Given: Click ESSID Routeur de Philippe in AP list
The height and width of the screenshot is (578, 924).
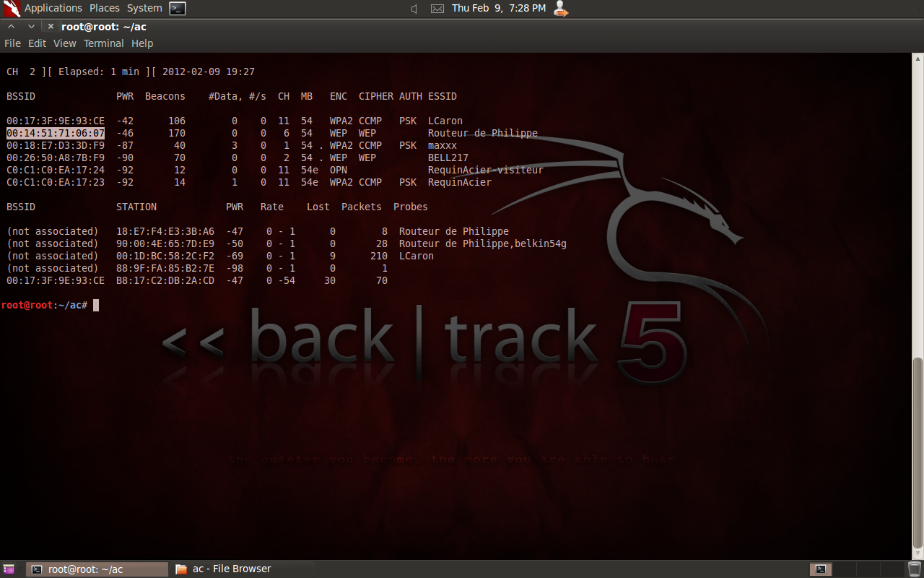Looking at the screenshot, I should (x=483, y=133).
